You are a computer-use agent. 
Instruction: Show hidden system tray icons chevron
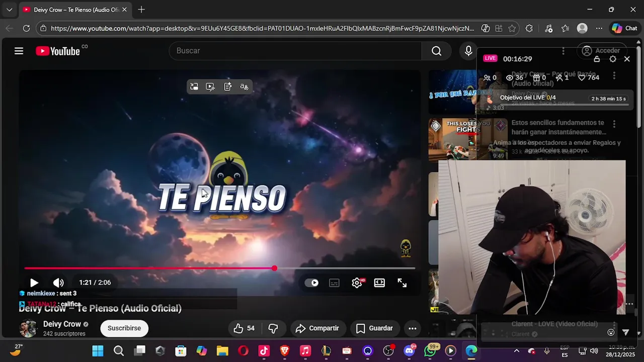[x=516, y=351]
